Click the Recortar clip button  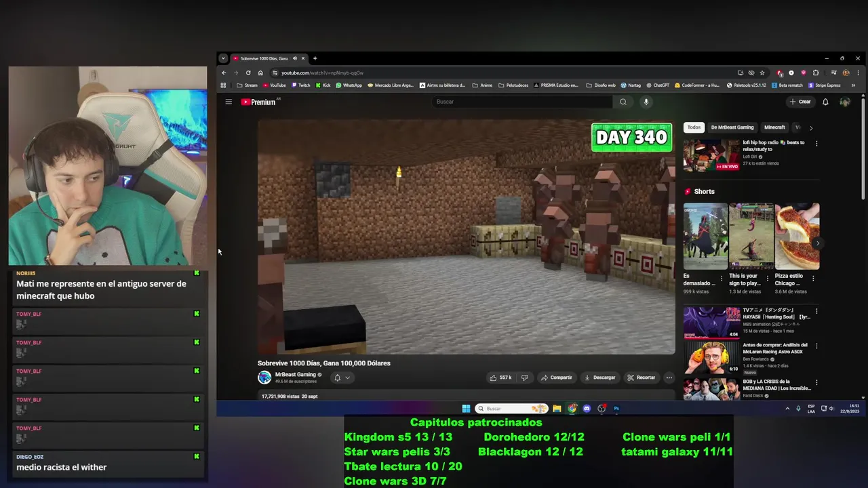point(642,378)
